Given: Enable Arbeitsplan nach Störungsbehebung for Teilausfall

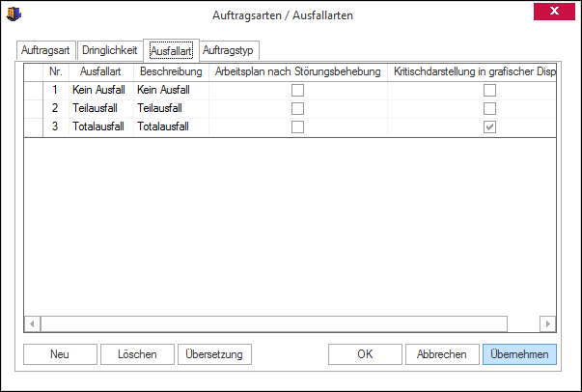Looking at the screenshot, I should click(297, 108).
